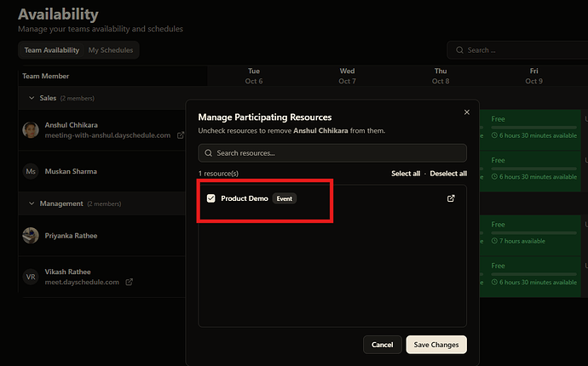Screen dimensions: 588x366
Task: Click the Search resources field
Action: pyautogui.click(x=332, y=153)
